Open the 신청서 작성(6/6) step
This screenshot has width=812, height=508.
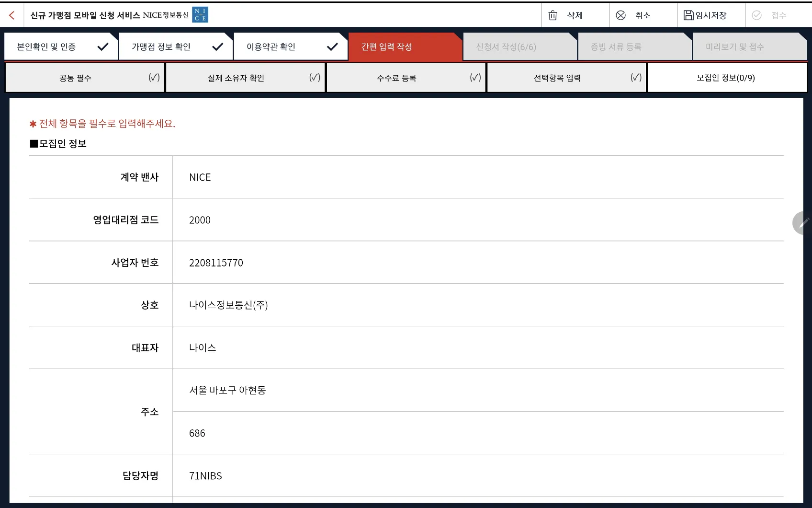(x=520, y=46)
